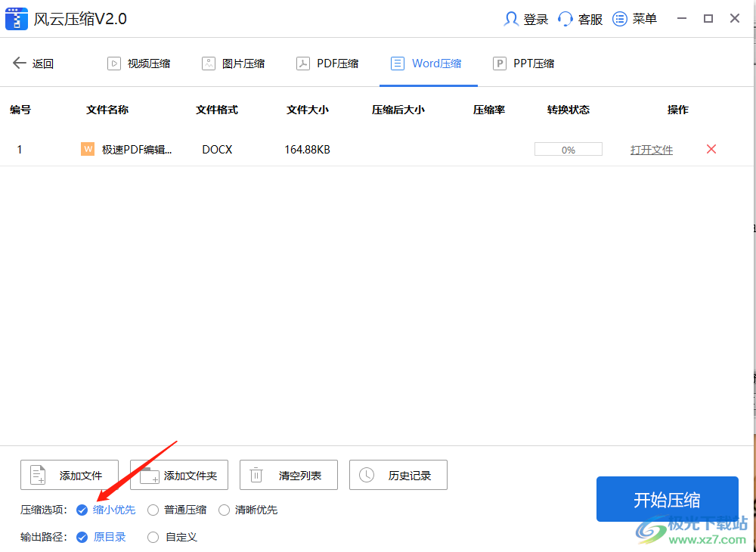756x552 pixels.
Task: Click 文件大小 column header
Action: click(x=308, y=110)
